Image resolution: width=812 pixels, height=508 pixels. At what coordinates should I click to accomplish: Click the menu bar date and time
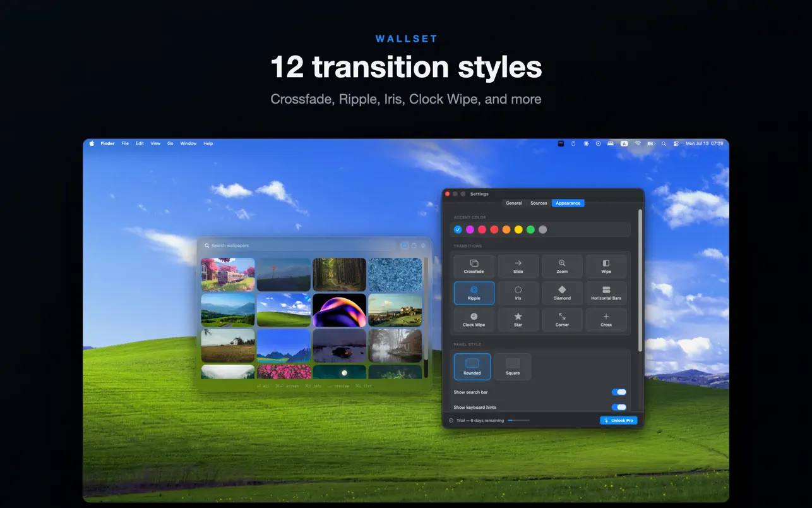(x=705, y=143)
